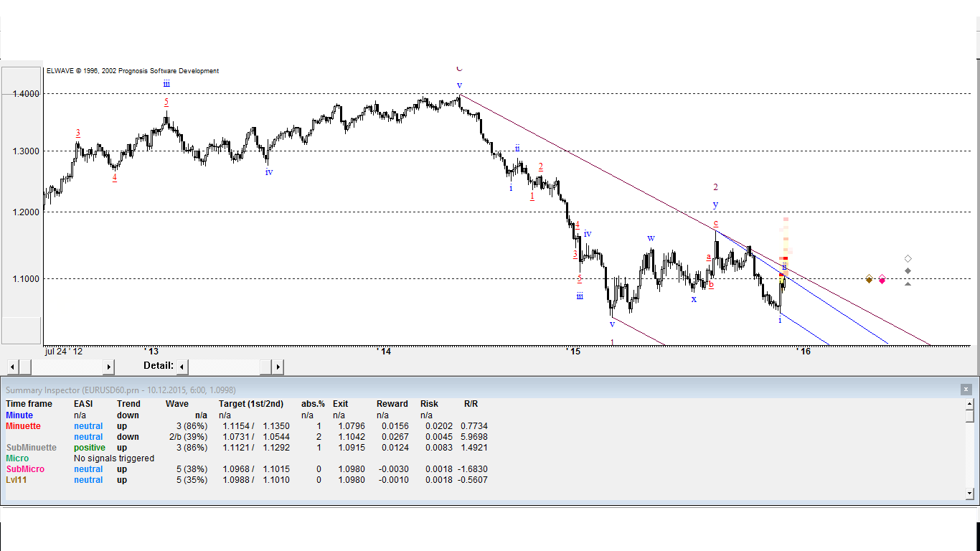
Task: Click the exit value 1.1042
Action: pos(352,437)
